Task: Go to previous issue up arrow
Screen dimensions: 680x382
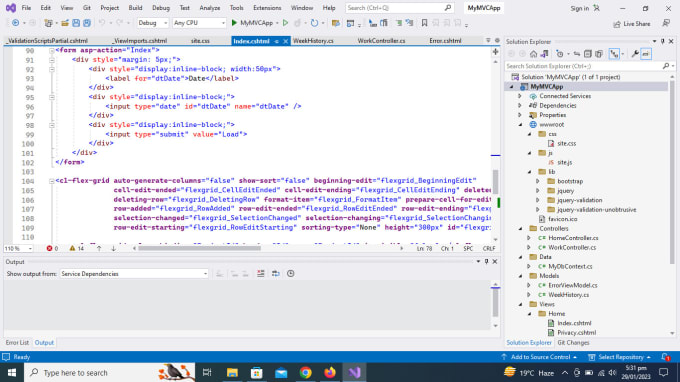Action: (x=99, y=248)
